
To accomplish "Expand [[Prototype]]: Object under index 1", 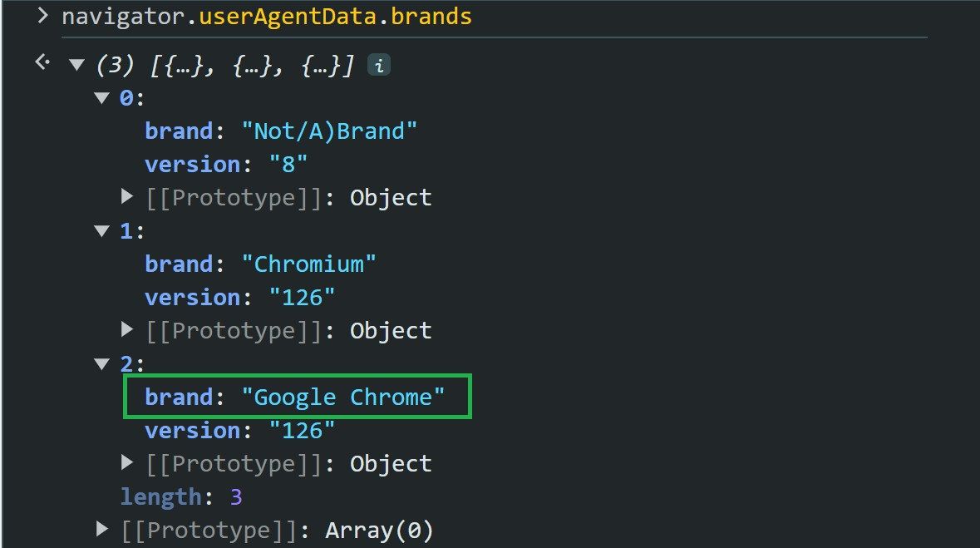I will pos(127,329).
